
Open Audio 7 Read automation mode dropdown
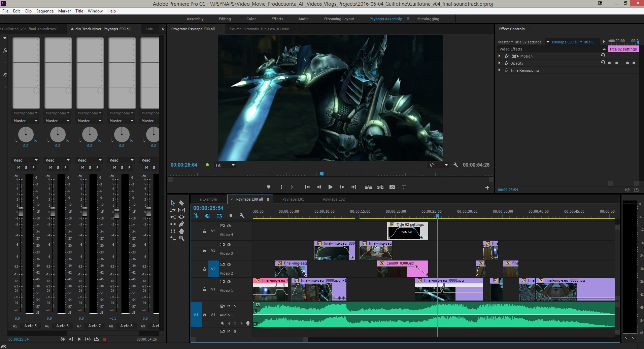90,160
